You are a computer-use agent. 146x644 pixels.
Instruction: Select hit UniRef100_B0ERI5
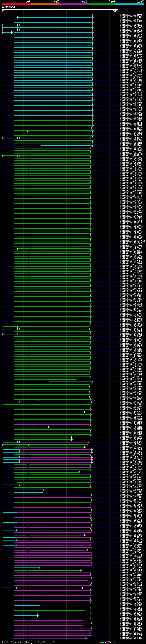coord(131,329)
